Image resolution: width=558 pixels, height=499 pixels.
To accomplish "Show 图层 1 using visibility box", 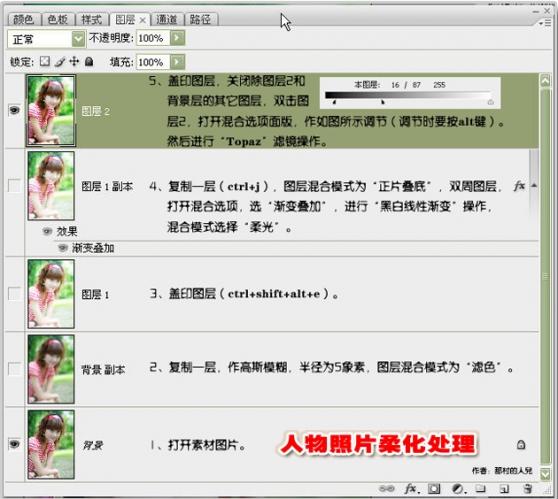I will [14, 294].
